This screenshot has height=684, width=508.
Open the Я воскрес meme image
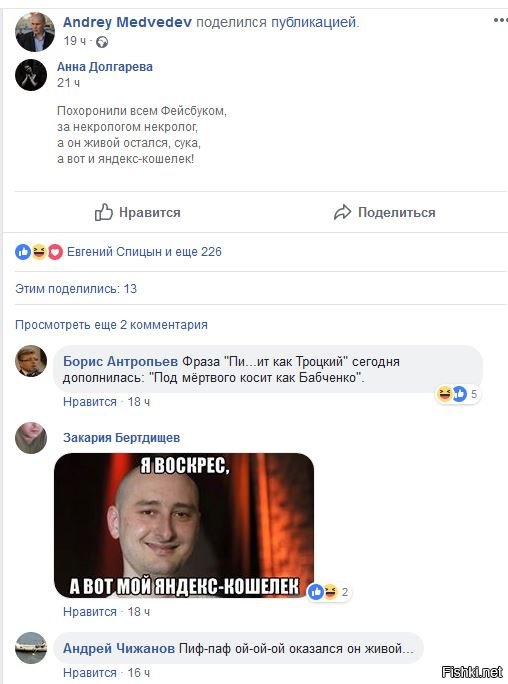click(x=184, y=525)
